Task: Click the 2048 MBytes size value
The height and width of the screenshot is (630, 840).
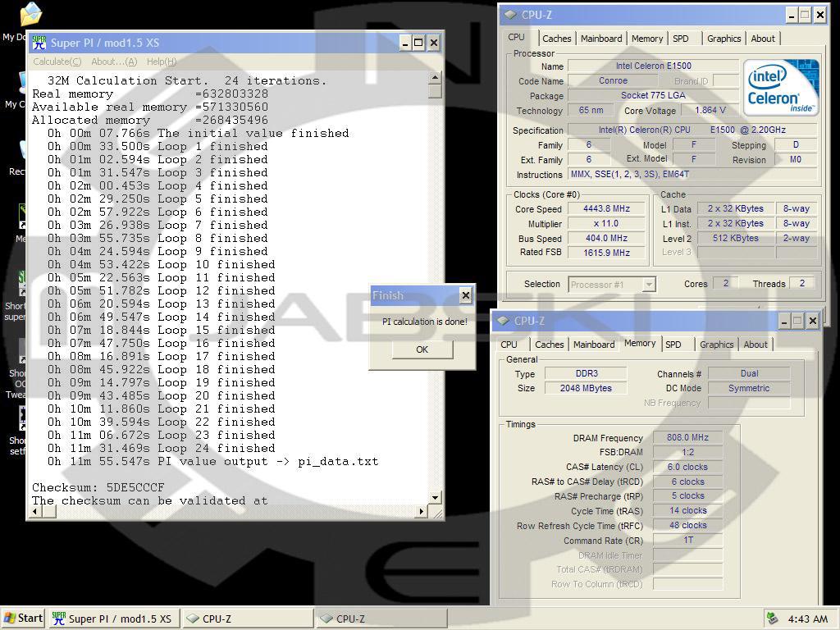Action: [586, 388]
